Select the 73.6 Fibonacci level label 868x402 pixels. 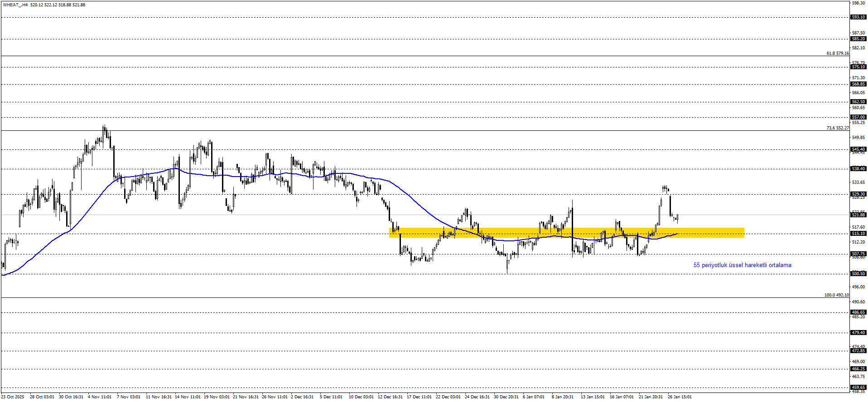pyautogui.click(x=837, y=128)
